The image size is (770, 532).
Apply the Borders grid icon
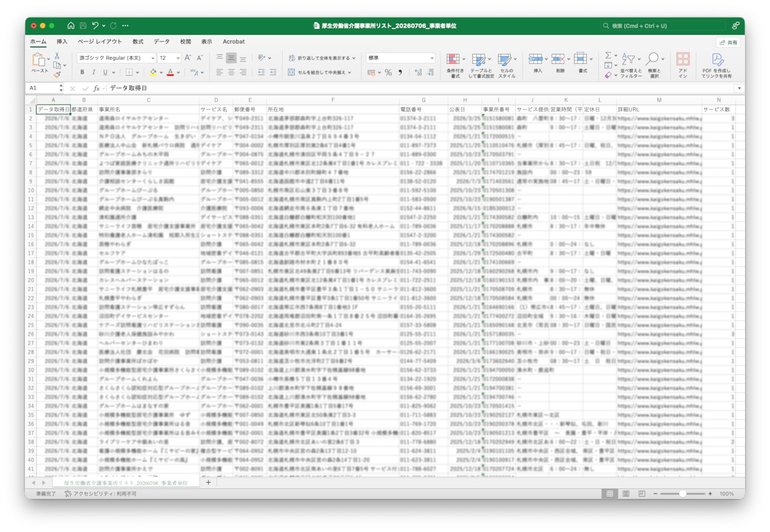129,73
